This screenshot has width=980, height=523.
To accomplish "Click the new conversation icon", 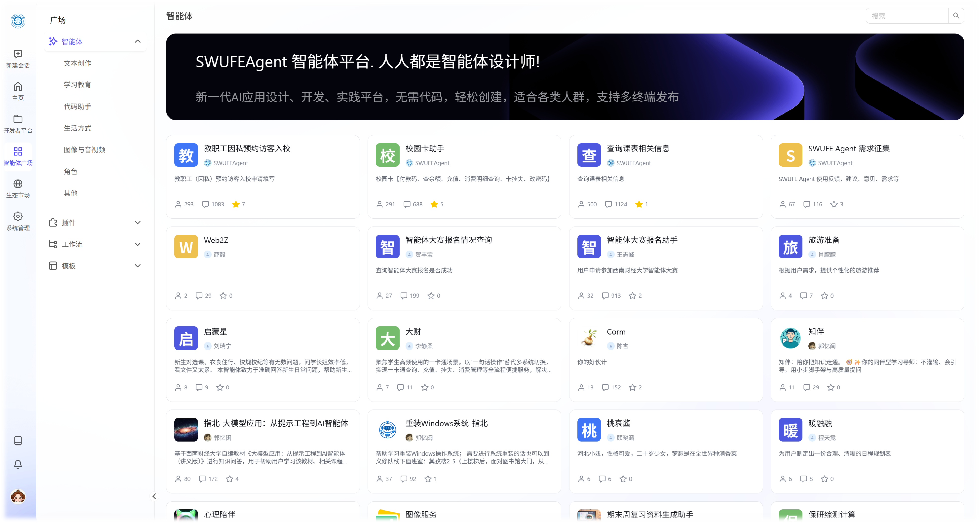I will click(18, 54).
